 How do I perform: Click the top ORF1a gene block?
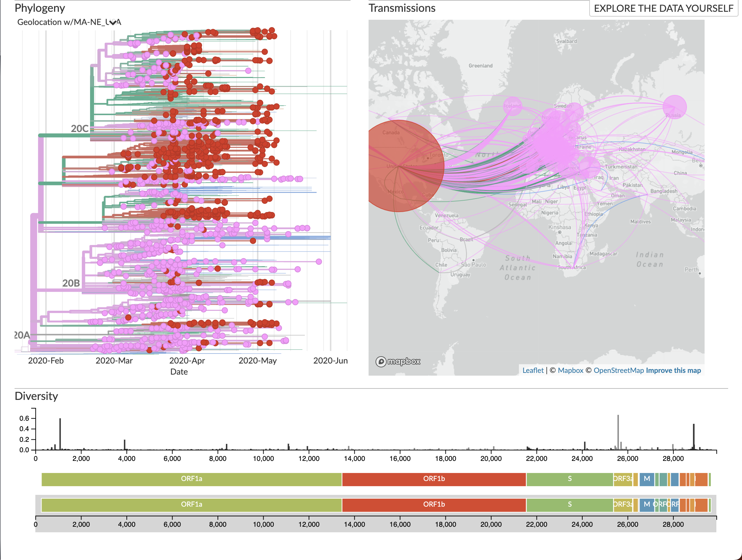pyautogui.click(x=192, y=479)
